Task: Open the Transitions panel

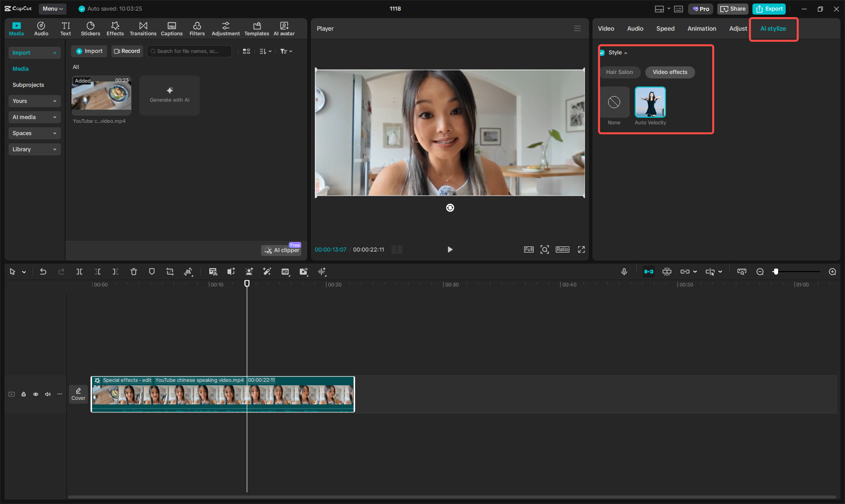Action: click(x=143, y=28)
